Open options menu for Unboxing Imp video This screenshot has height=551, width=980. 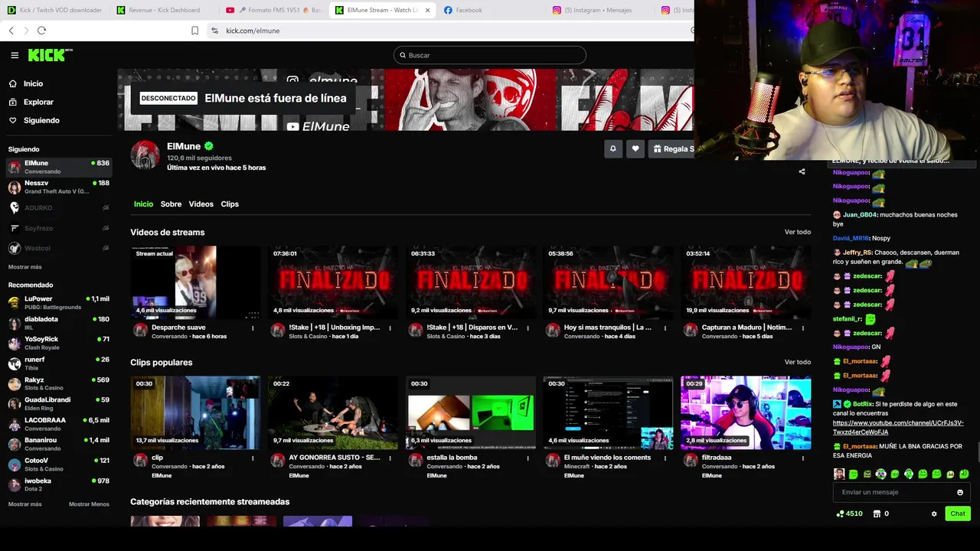[390, 328]
